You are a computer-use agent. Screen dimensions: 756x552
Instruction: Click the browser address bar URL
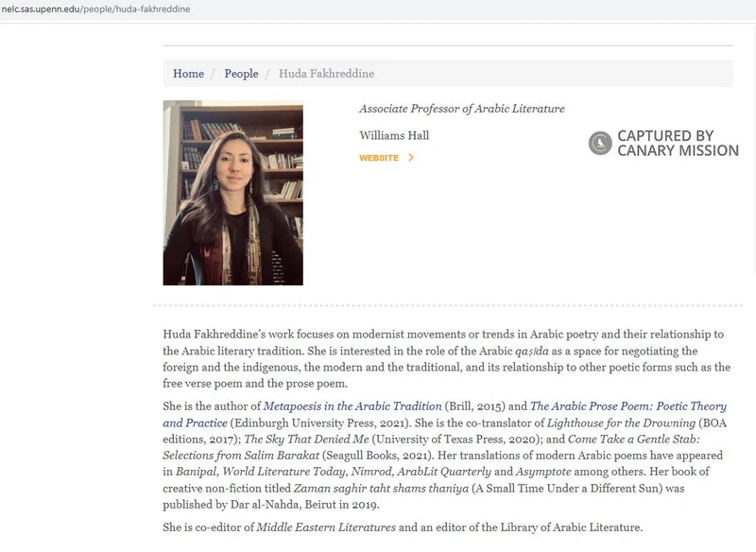pos(94,9)
